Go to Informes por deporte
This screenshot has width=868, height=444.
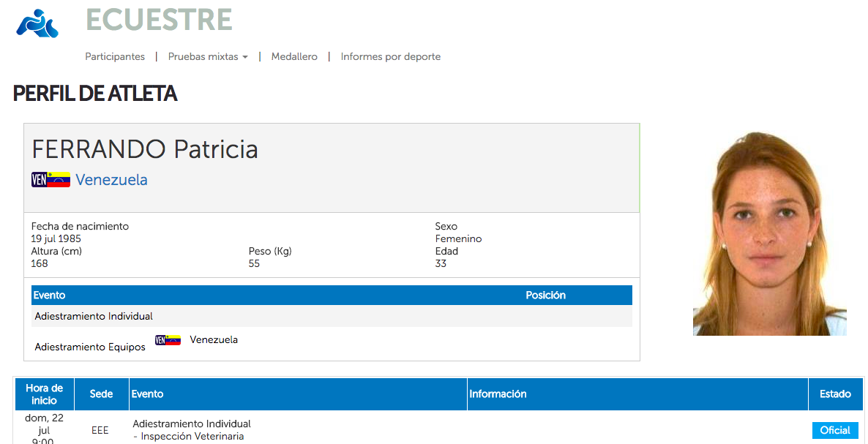point(391,56)
